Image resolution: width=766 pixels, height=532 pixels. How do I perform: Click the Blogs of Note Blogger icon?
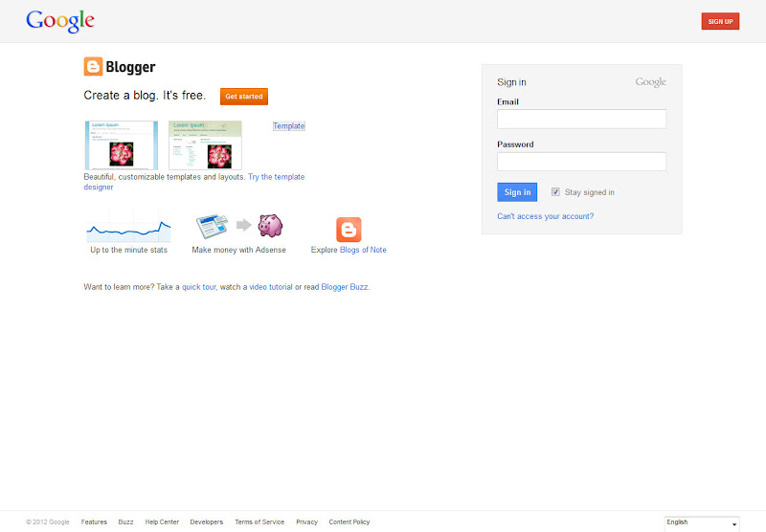(x=349, y=230)
